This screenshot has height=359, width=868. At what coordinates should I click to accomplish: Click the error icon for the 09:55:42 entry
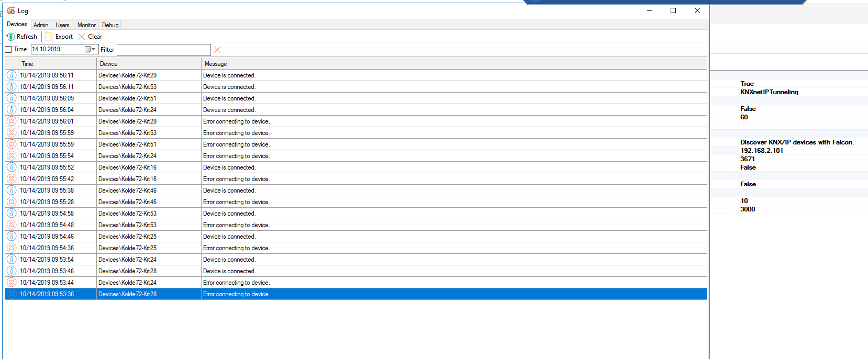point(11,179)
